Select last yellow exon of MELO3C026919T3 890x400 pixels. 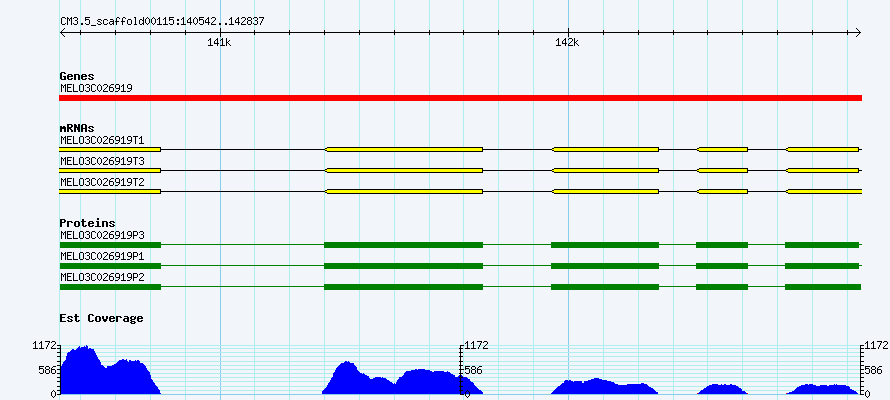point(822,170)
